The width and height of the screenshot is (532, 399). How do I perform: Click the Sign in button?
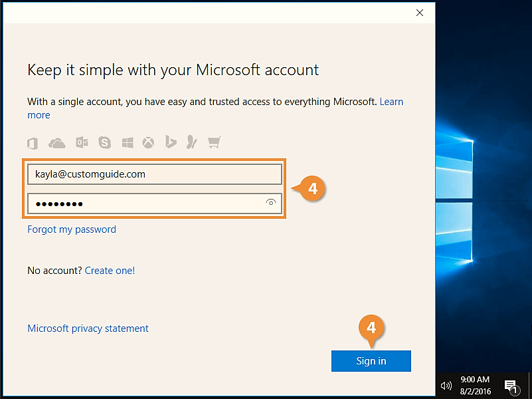pyautogui.click(x=371, y=361)
